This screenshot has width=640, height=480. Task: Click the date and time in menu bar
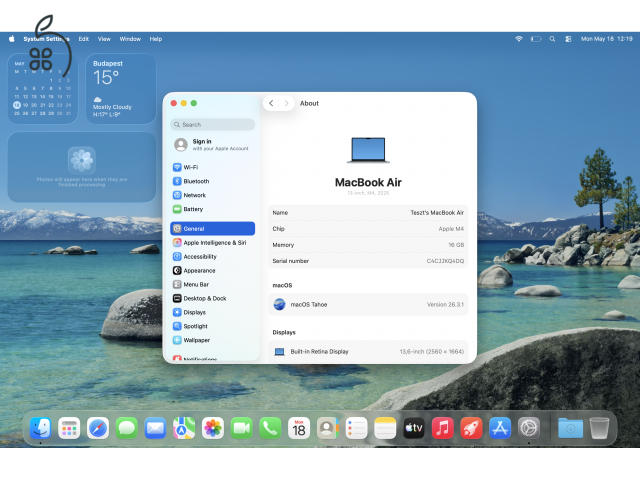607,39
